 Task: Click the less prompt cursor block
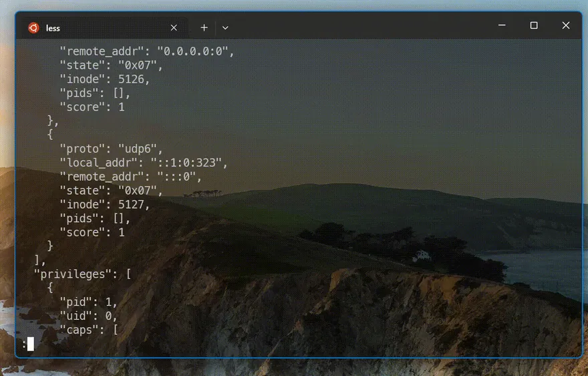tap(31, 344)
